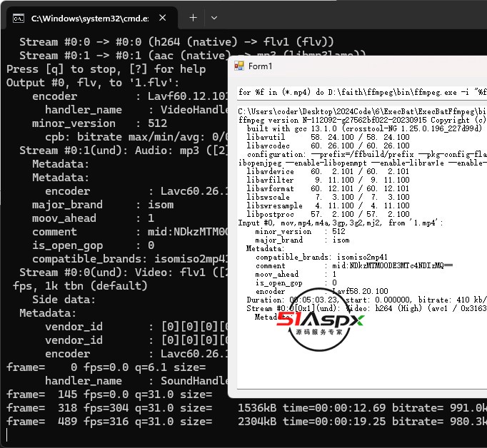Click the 'C:\Users\coder\Desktop' path line in Form1
Screen dimensions: 487x448
point(362,111)
